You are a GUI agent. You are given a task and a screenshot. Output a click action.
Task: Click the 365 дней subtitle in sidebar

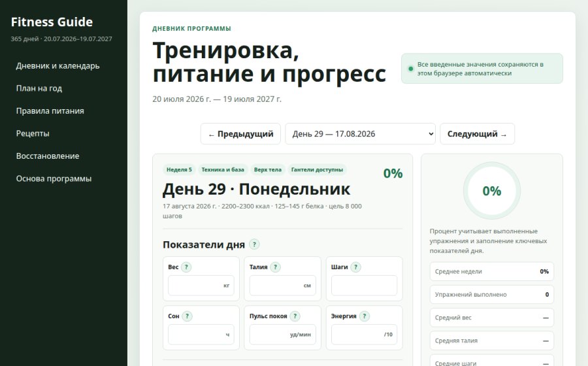point(61,39)
